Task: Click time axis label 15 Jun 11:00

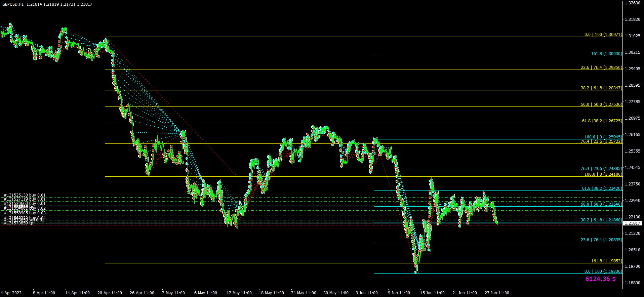Action: [432, 293]
